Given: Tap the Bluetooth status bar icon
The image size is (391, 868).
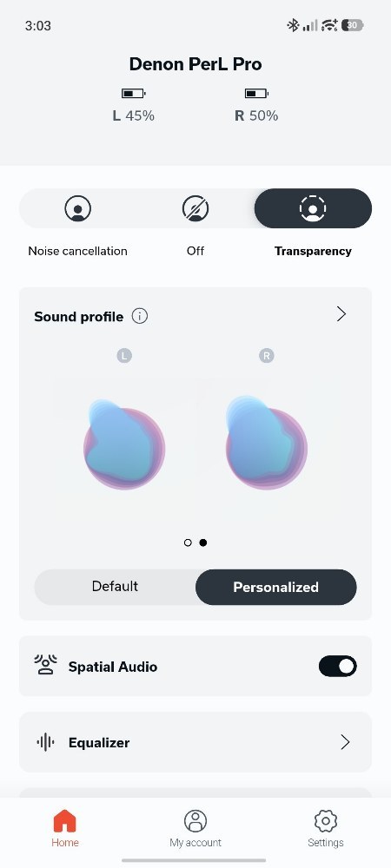Looking at the screenshot, I should pyautogui.click(x=293, y=25).
